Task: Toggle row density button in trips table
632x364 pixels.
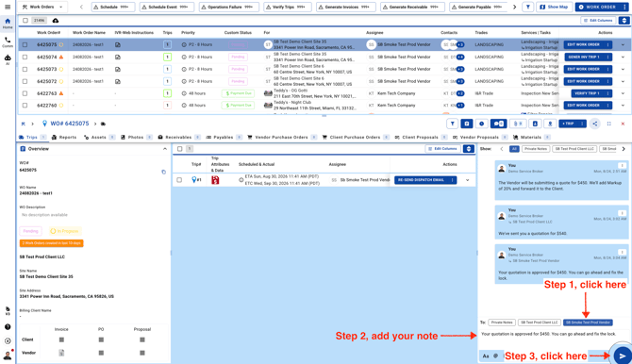Action: click(x=469, y=149)
